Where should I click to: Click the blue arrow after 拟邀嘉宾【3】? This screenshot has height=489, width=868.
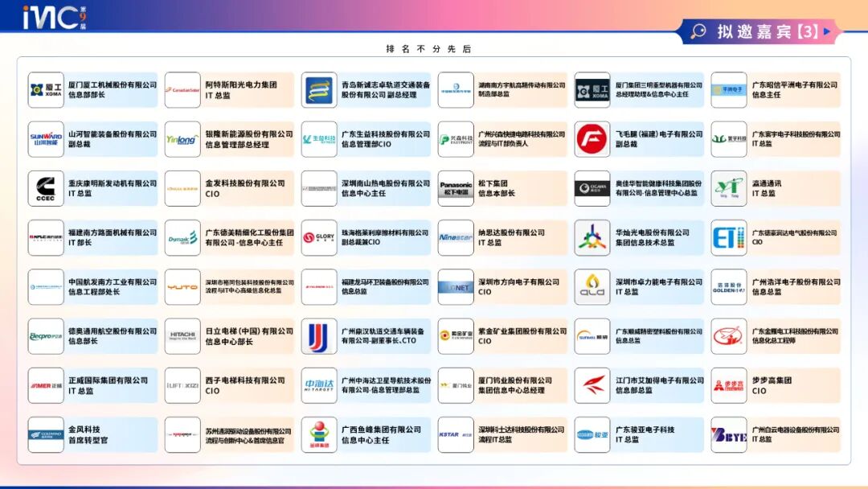(x=826, y=31)
